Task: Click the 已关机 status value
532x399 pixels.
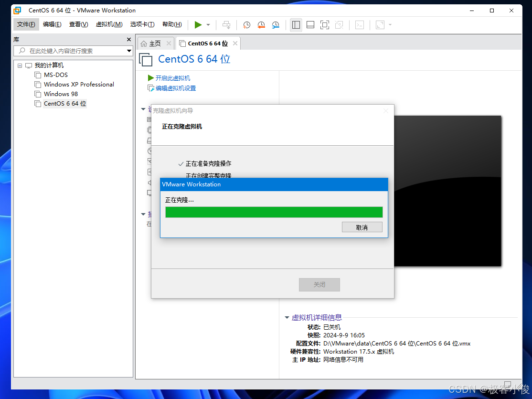Action: [331, 327]
